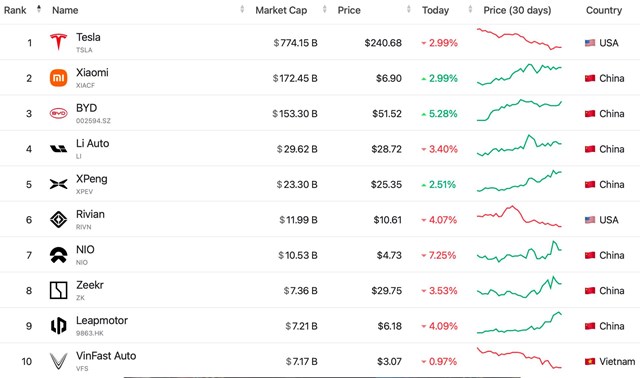Image resolution: width=640 pixels, height=378 pixels.
Task: Open the Tesla company name link
Action: click(88, 37)
